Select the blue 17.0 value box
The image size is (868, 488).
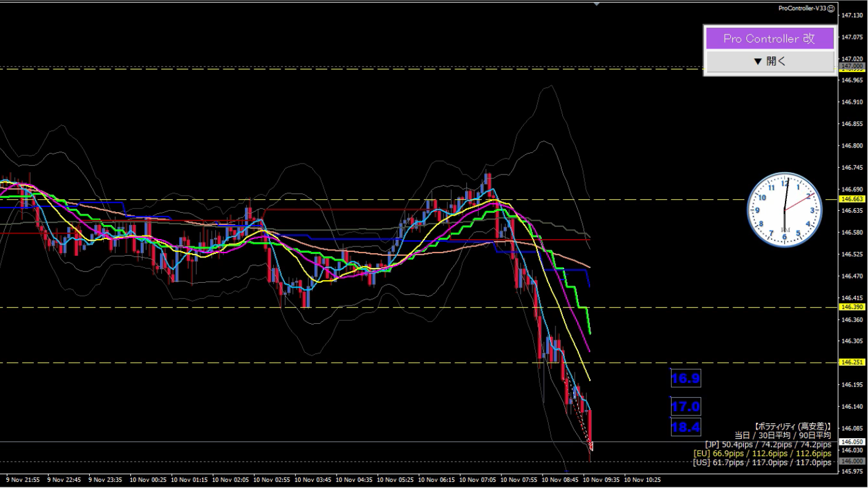(685, 406)
